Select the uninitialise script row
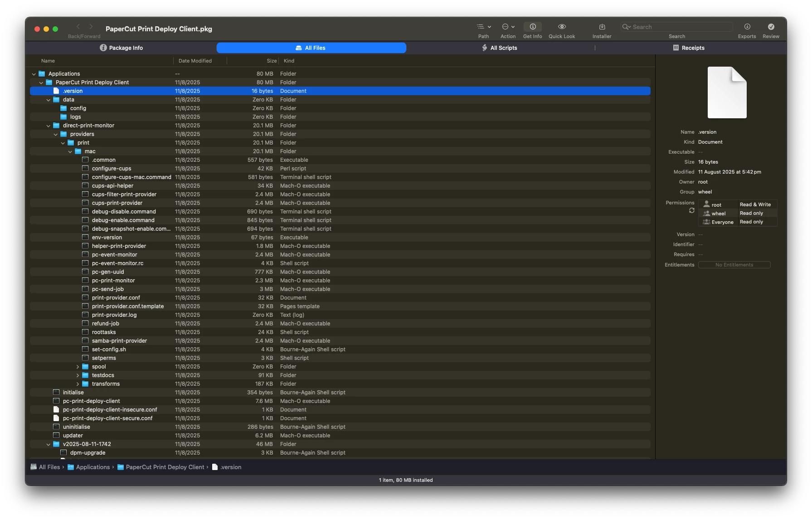 click(340, 427)
